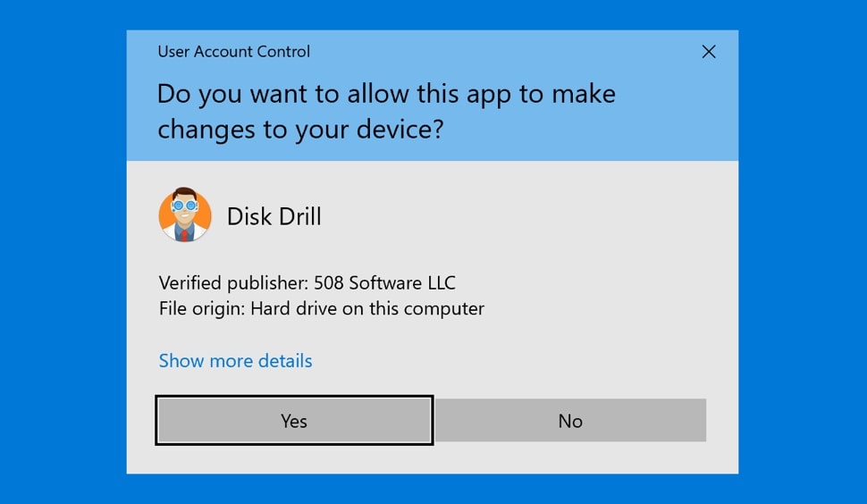The width and height of the screenshot is (867, 504).
Task: Click the "Do you want to allow" heading line
Action: point(386,94)
